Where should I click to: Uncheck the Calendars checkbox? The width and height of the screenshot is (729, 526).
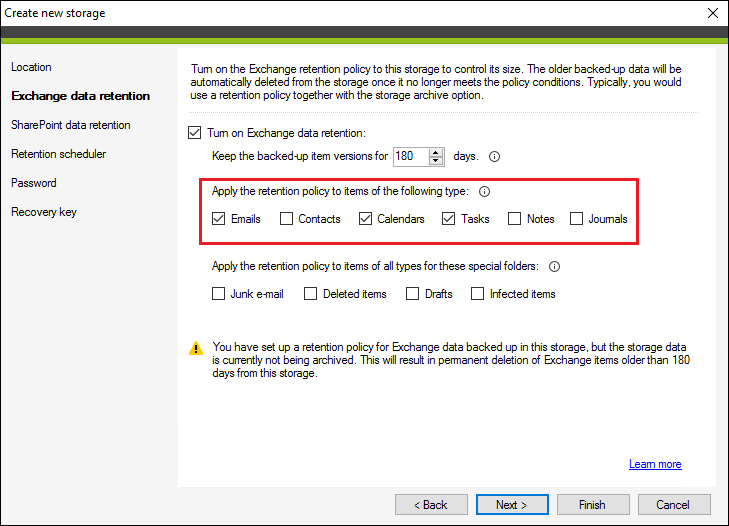click(365, 219)
